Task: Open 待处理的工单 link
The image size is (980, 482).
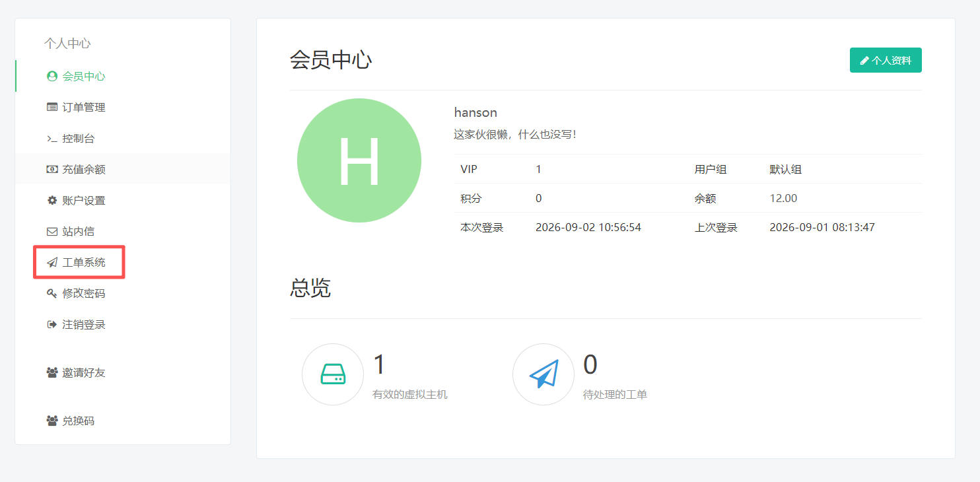Action: (x=615, y=395)
